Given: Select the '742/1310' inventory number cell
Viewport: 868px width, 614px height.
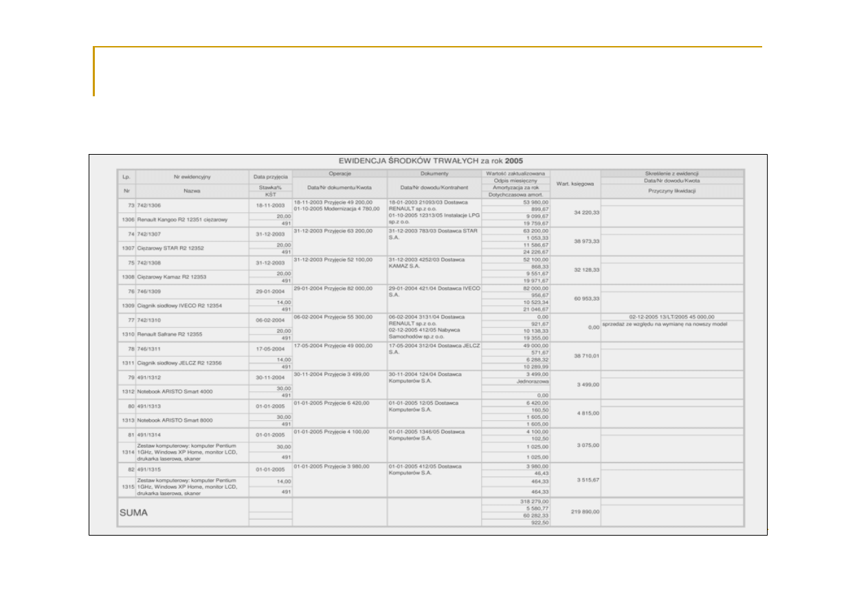Looking at the screenshot, I should pos(149,320).
